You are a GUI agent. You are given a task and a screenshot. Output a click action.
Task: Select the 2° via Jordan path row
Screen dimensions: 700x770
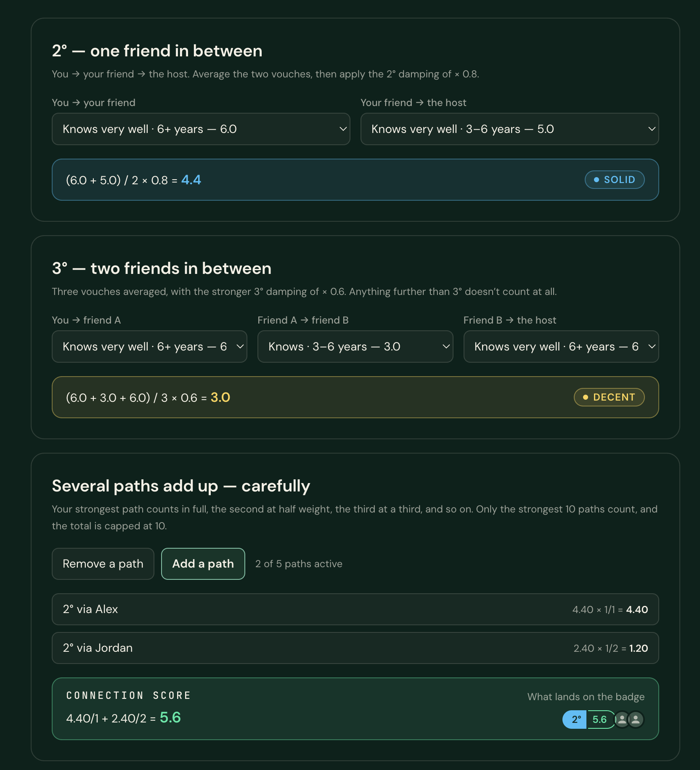pyautogui.click(x=355, y=648)
